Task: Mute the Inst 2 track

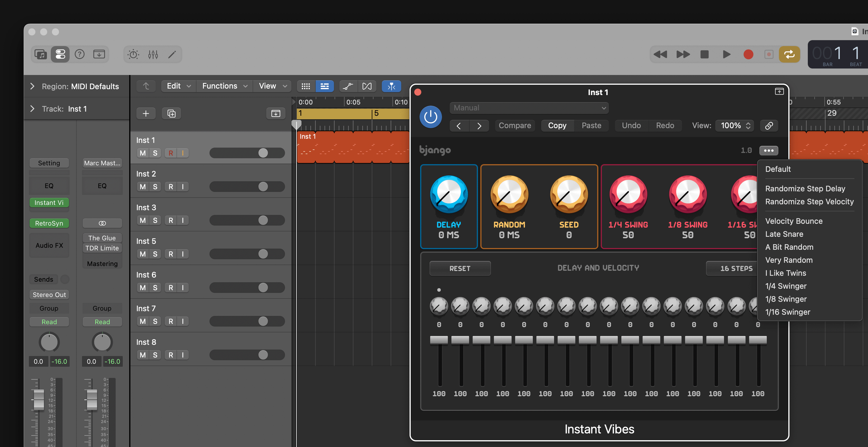Action: [143, 187]
